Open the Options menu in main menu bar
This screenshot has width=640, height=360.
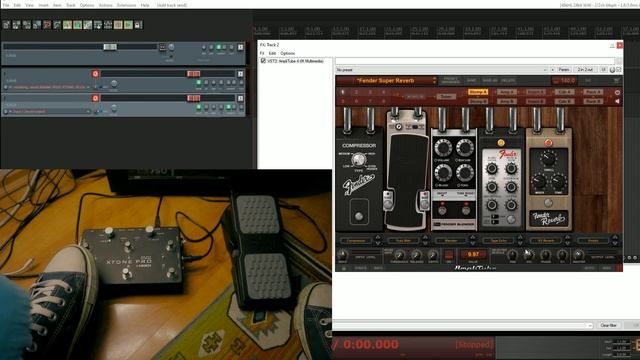click(x=87, y=5)
